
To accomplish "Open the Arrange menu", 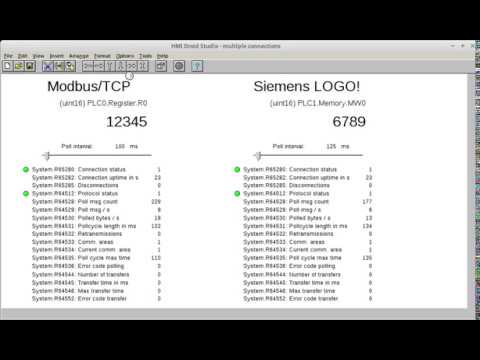I will (x=79, y=56).
